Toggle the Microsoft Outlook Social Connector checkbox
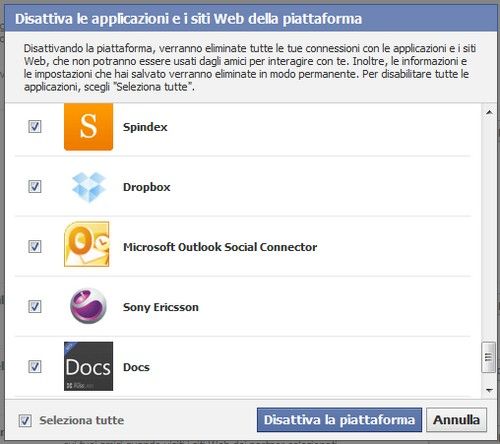Screen dimensions: 500x444 (35, 247)
